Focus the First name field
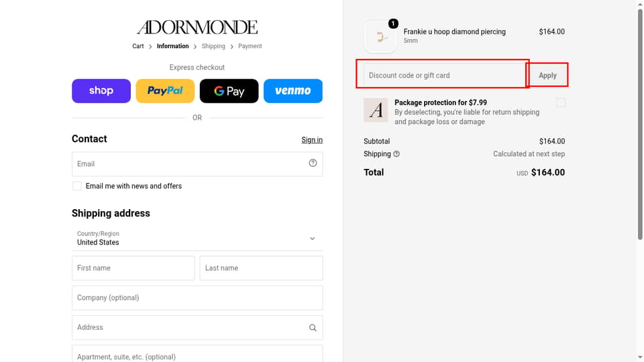Image resolution: width=644 pixels, height=362 pixels. coord(133,268)
